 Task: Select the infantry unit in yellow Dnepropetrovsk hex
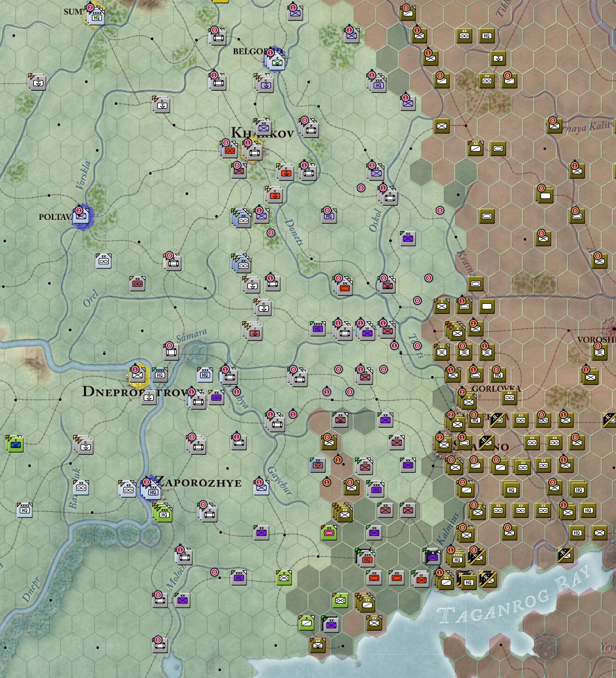pyautogui.click(x=138, y=374)
